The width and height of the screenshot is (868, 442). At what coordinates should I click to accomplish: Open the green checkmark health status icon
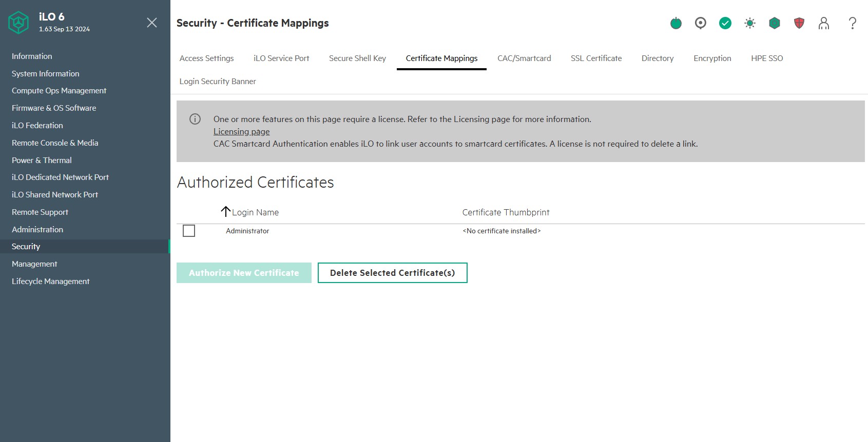725,23
